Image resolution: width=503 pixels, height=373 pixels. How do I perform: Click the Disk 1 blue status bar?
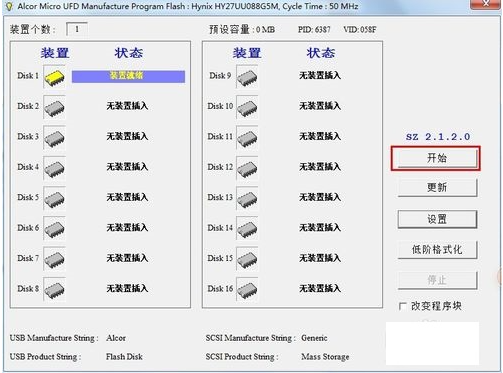[x=128, y=76]
